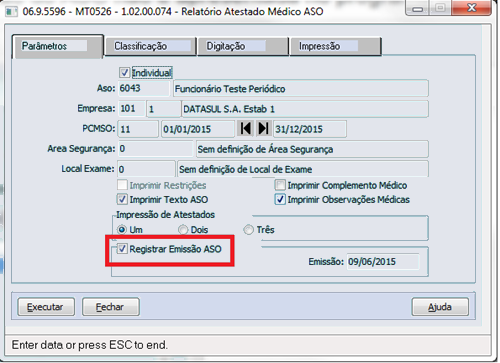
Task: Open the Ajuda help button
Action: [440, 307]
